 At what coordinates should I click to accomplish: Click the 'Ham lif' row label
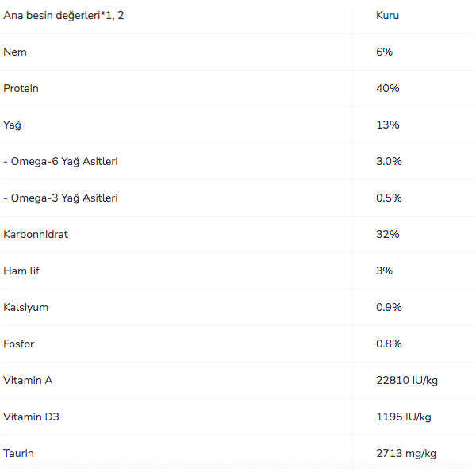coord(21,271)
